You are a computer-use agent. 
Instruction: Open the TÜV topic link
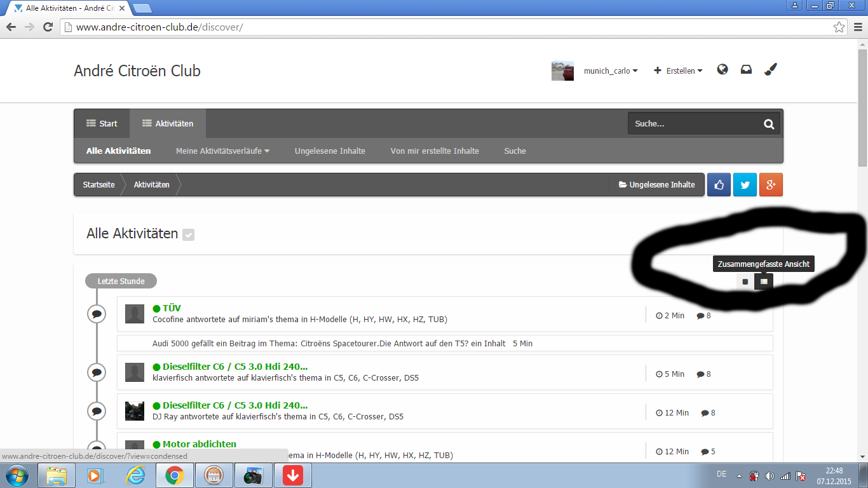tap(172, 308)
